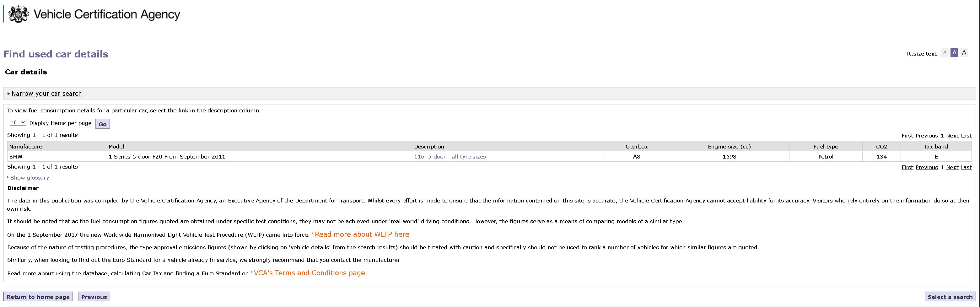Open the items per page dropdown

(x=18, y=122)
